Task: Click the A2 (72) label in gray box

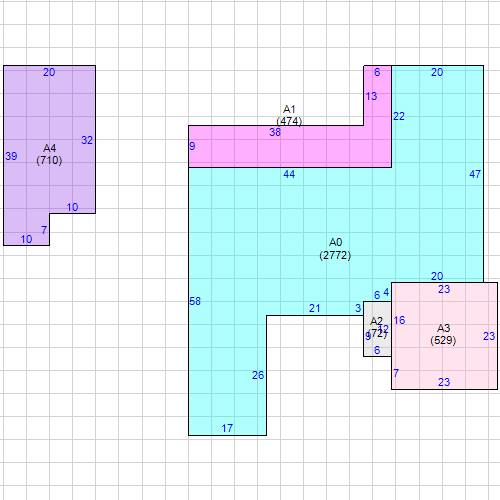Action: pos(377,327)
